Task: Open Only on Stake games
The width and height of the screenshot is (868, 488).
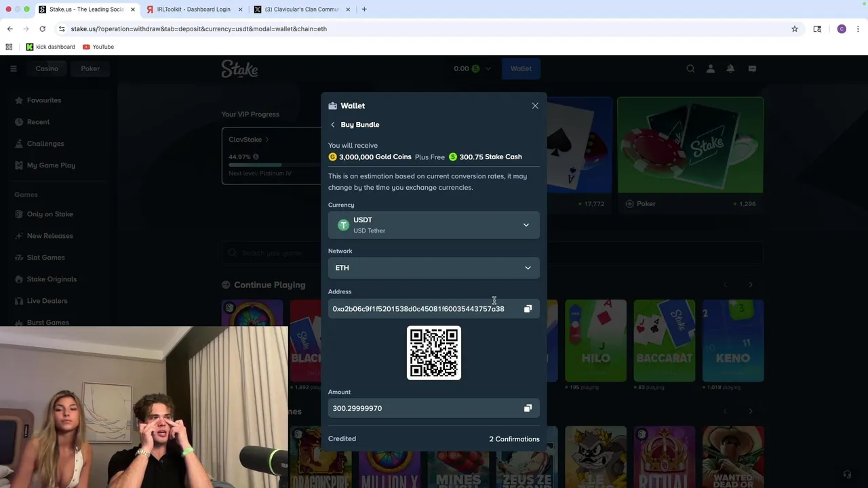Action: [x=50, y=214]
